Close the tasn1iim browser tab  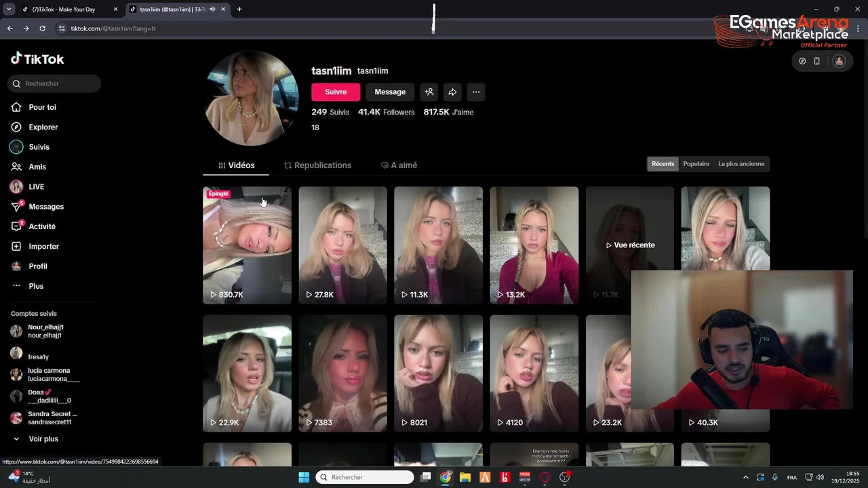pos(223,9)
